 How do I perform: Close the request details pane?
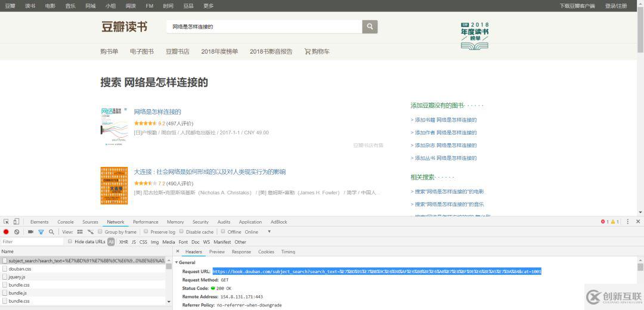coord(178,252)
